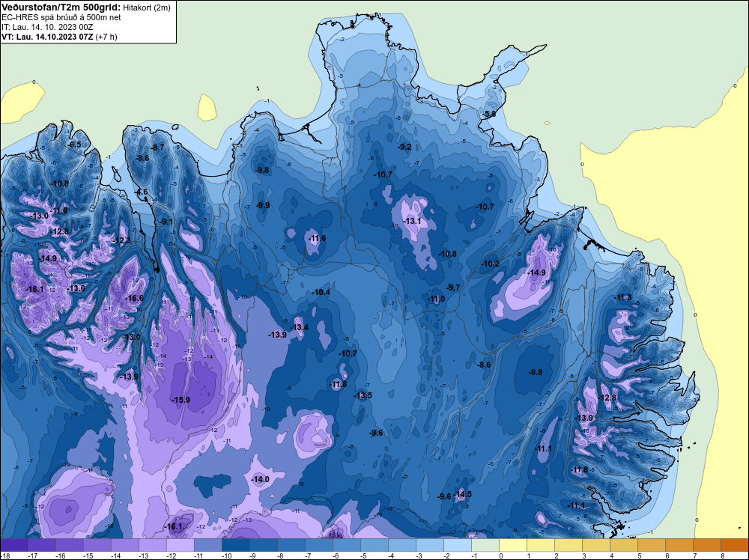Click the temperature value -14.5 on the map
The image size is (749, 560).
pyautogui.click(x=463, y=493)
